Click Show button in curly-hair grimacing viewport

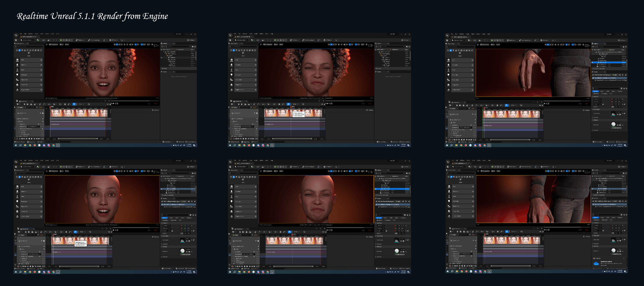[x=281, y=45]
